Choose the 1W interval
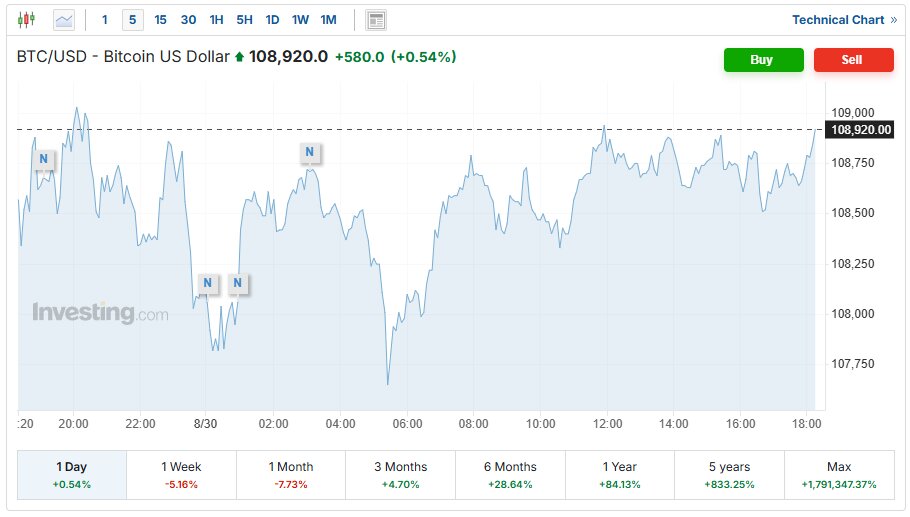910x517 pixels. click(300, 20)
